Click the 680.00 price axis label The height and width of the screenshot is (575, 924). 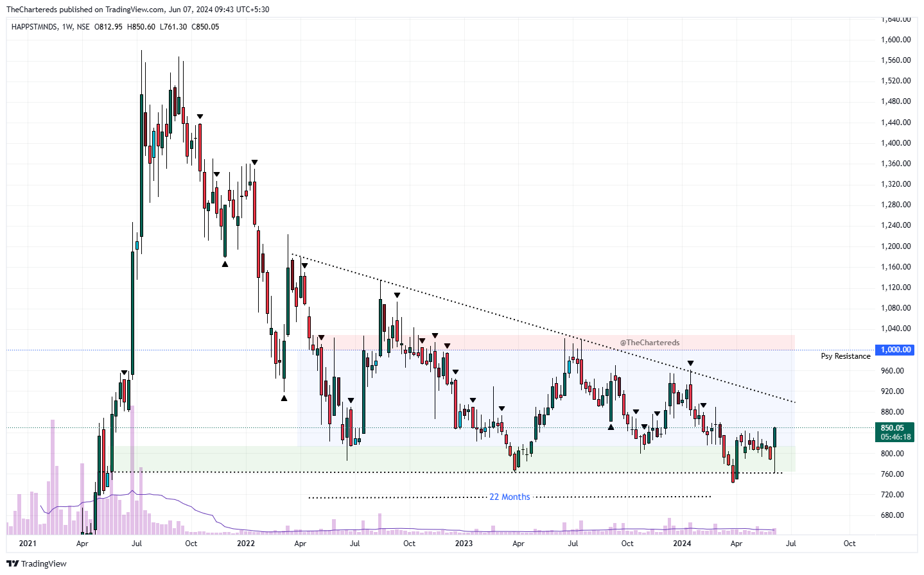[x=893, y=515]
